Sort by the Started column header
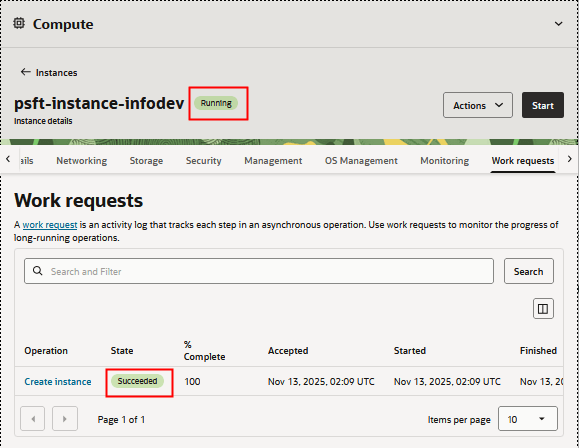579x448 pixels. 410,350
